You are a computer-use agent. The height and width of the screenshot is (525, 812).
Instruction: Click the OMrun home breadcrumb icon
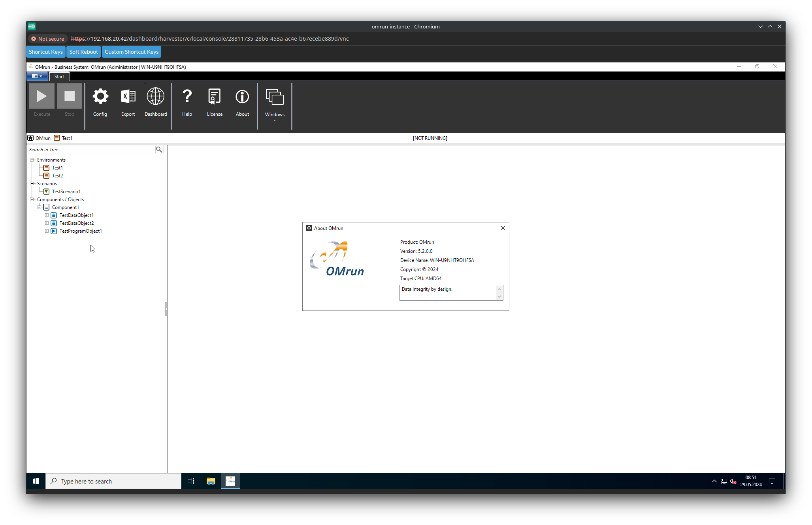click(x=30, y=138)
